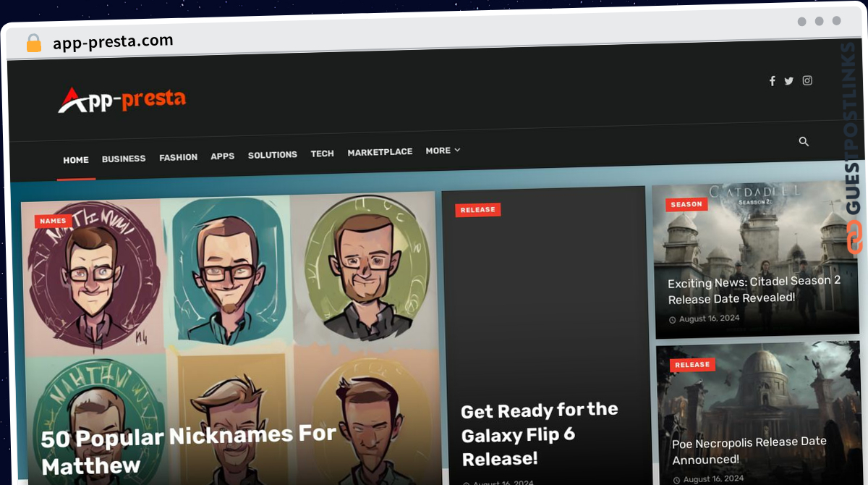Screen dimensions: 868x485
Task: Open the Apps menu item
Action: click(x=222, y=156)
